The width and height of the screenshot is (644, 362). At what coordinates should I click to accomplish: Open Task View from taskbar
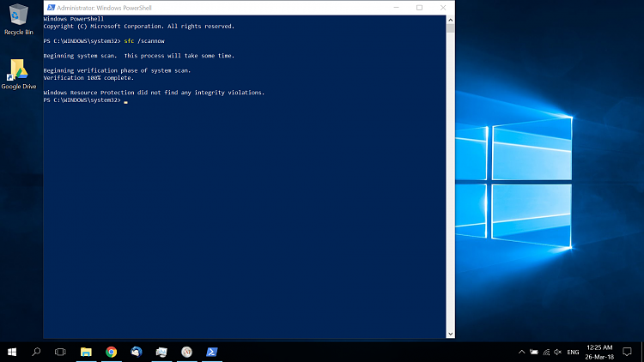(60, 352)
